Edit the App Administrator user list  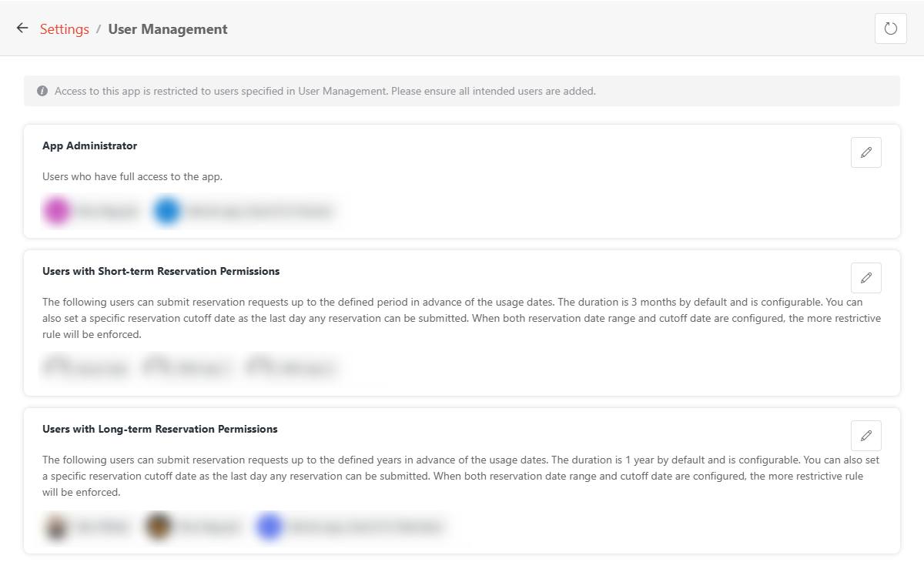(865, 152)
